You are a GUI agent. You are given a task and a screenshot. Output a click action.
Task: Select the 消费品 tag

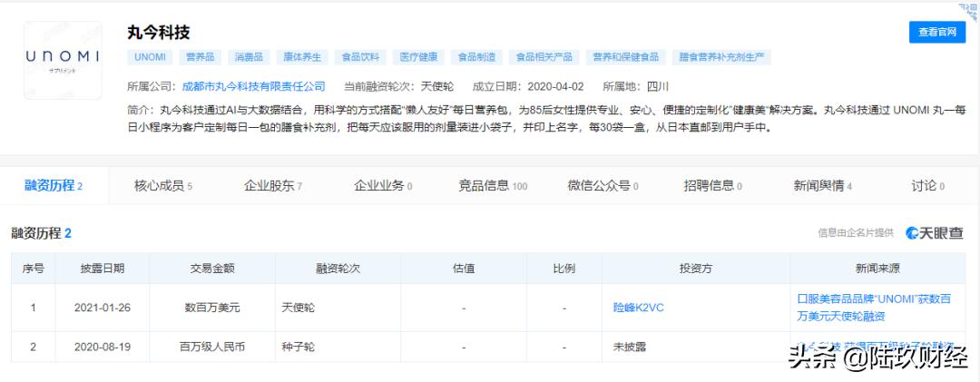pyautogui.click(x=249, y=57)
